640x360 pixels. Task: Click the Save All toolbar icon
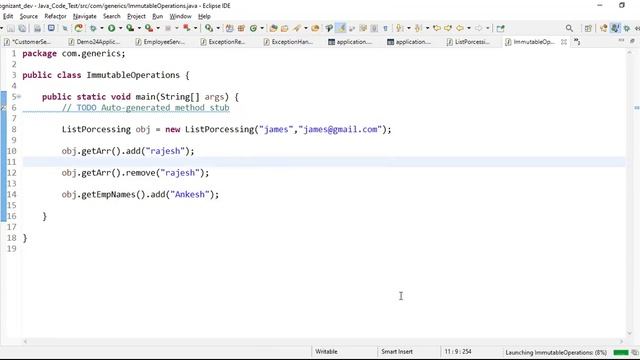pos(22,28)
